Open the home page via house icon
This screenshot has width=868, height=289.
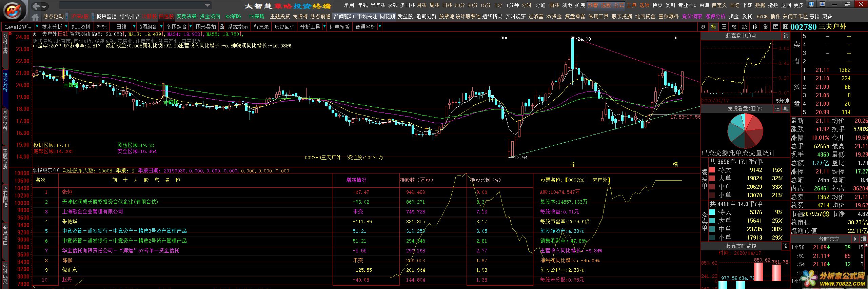pos(35,17)
